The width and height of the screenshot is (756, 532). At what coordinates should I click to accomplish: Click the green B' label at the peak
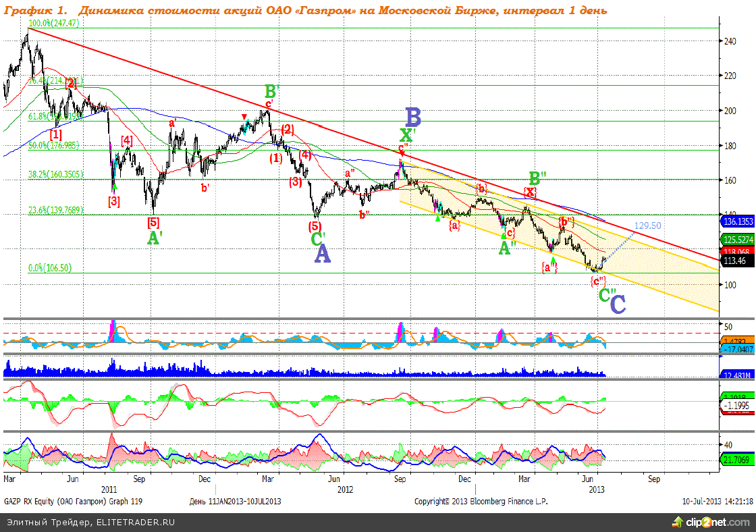click(x=271, y=92)
